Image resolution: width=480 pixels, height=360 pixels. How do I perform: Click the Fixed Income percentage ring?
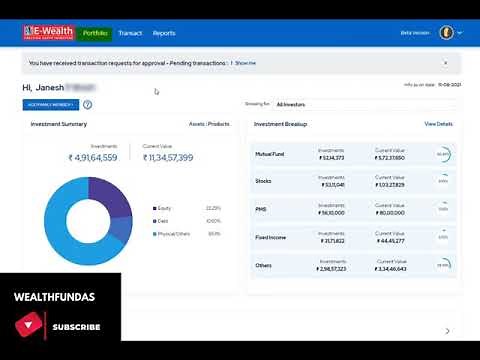point(443,237)
